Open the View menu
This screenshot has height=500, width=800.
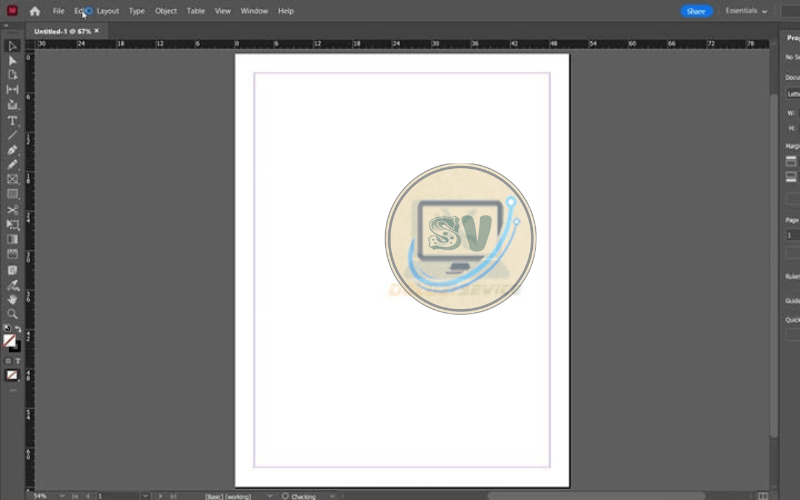222,11
